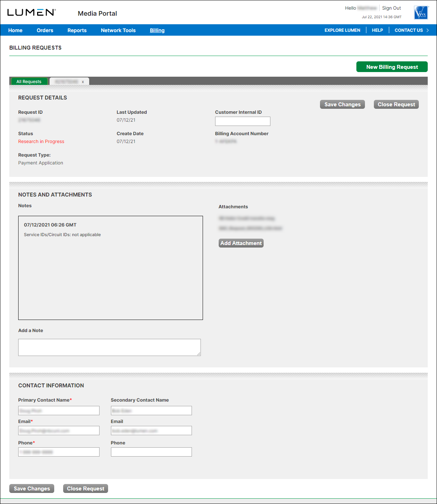Open the first blurred attachment link
Image resolution: width=437 pixels, height=504 pixels.
pyautogui.click(x=247, y=218)
